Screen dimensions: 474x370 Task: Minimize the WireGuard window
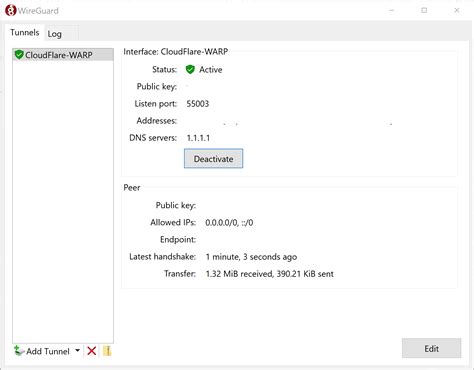click(391, 10)
